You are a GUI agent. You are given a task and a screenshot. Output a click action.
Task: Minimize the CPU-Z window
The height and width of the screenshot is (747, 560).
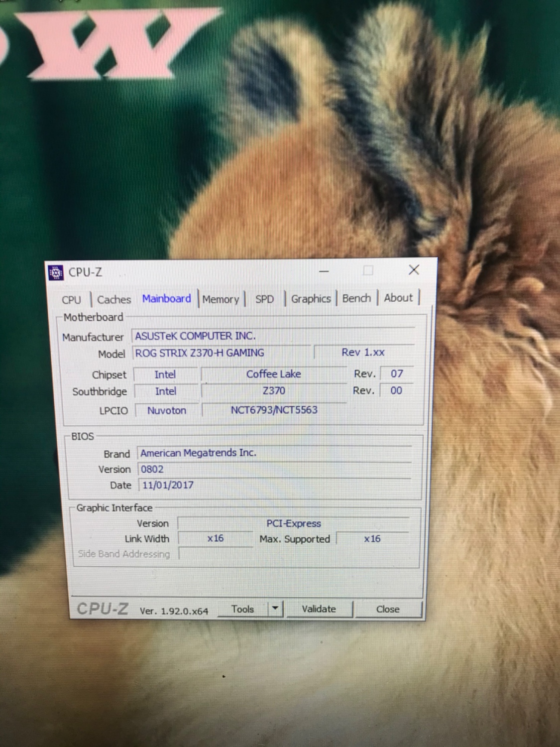[324, 271]
